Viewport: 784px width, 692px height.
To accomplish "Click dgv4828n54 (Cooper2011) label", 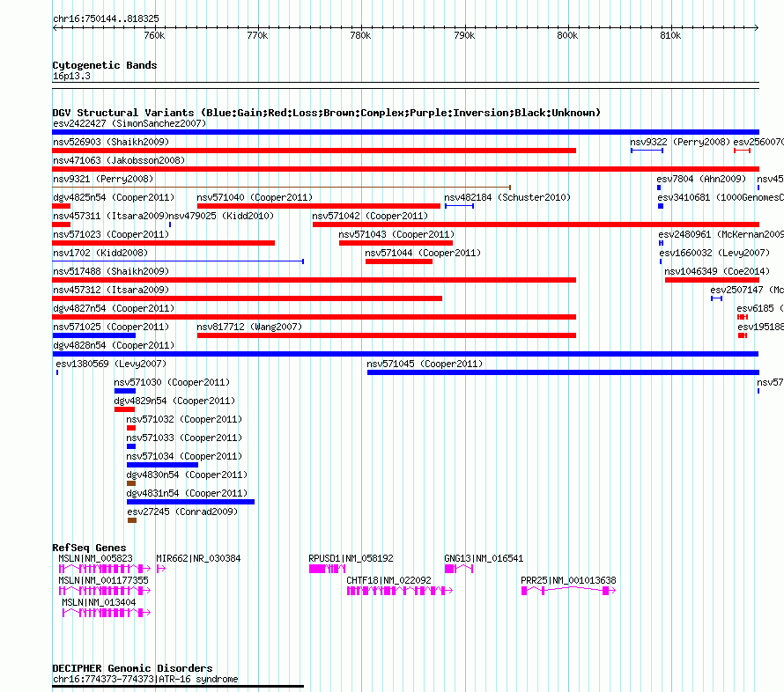I will click(114, 345).
